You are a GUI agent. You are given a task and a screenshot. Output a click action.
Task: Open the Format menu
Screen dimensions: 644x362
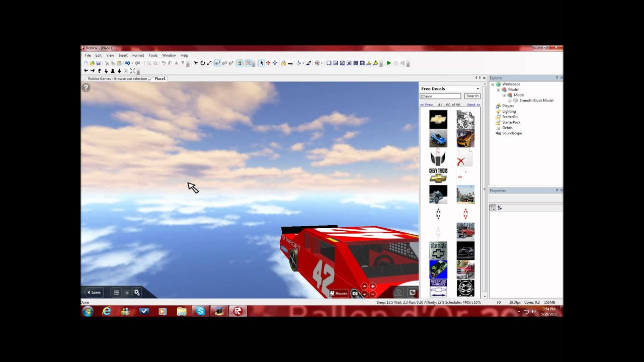[x=138, y=55]
